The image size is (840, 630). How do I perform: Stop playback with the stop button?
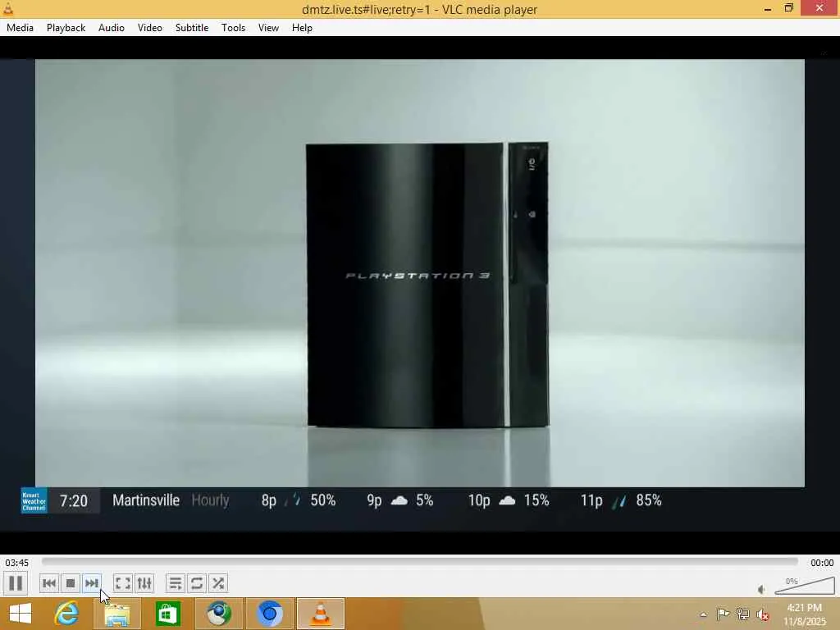[x=71, y=583]
